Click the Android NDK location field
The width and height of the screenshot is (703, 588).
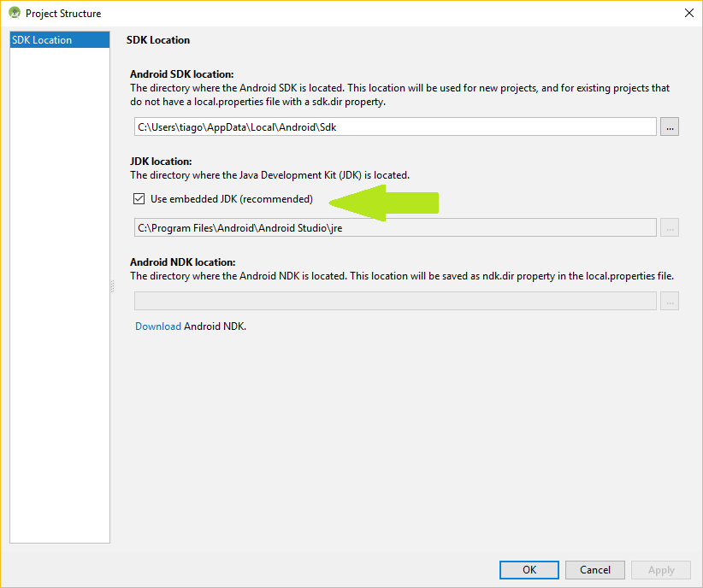(x=395, y=301)
